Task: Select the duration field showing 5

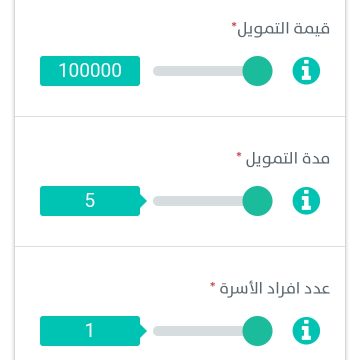Action: 90,201
